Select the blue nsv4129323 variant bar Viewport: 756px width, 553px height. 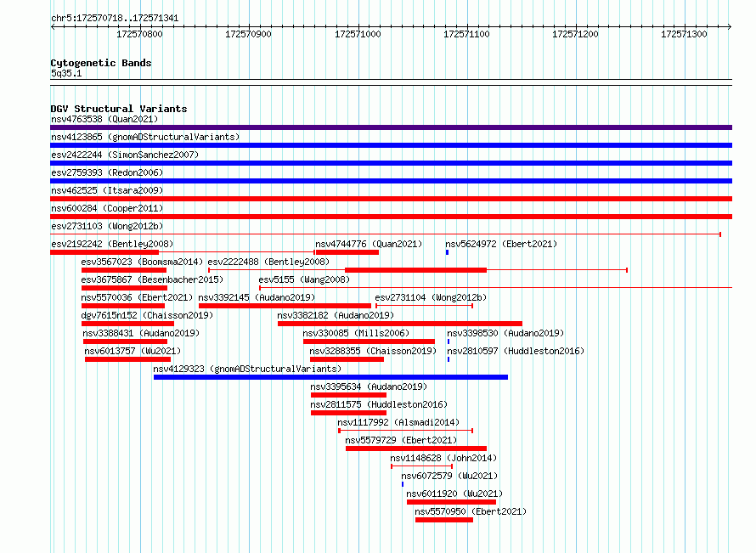pyautogui.click(x=330, y=377)
